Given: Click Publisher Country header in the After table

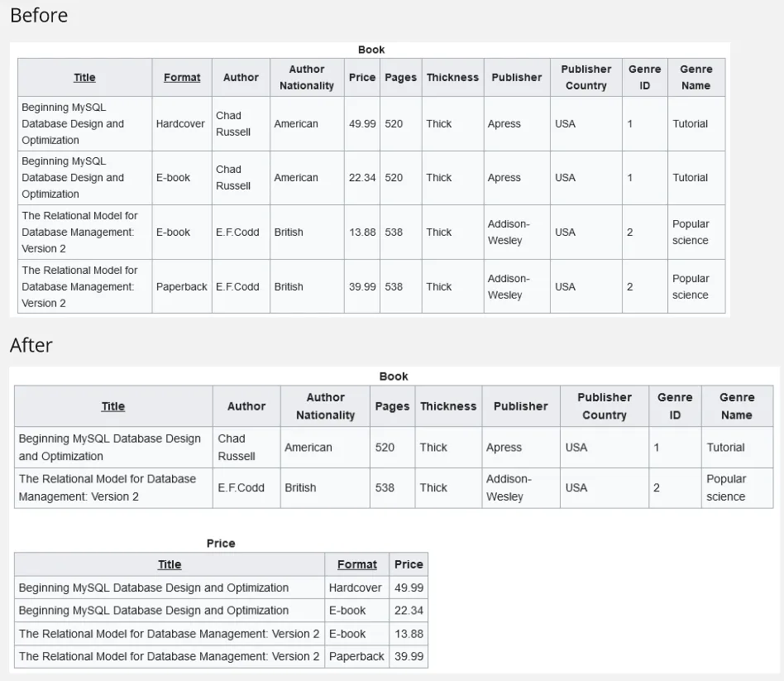Looking at the screenshot, I should coord(604,406).
